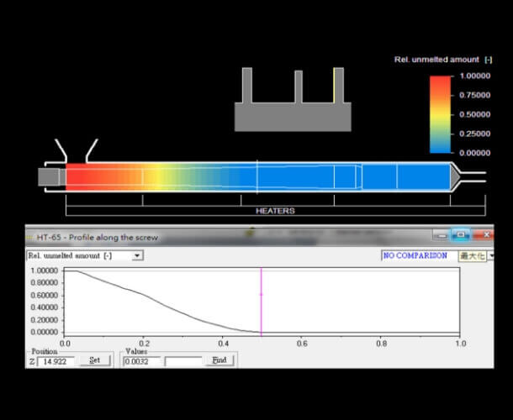Open the dropdown arrow next to NO COMPARISON
The image size is (513, 420).
[x=491, y=256]
